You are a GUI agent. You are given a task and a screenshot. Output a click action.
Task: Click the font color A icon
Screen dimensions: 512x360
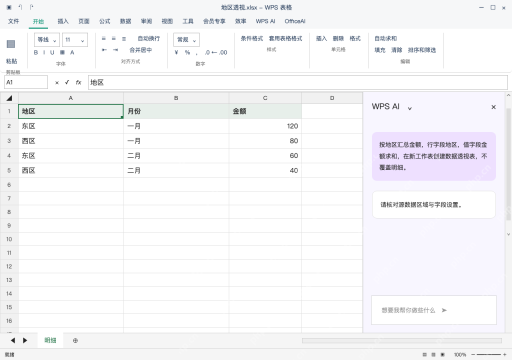(x=72, y=52)
